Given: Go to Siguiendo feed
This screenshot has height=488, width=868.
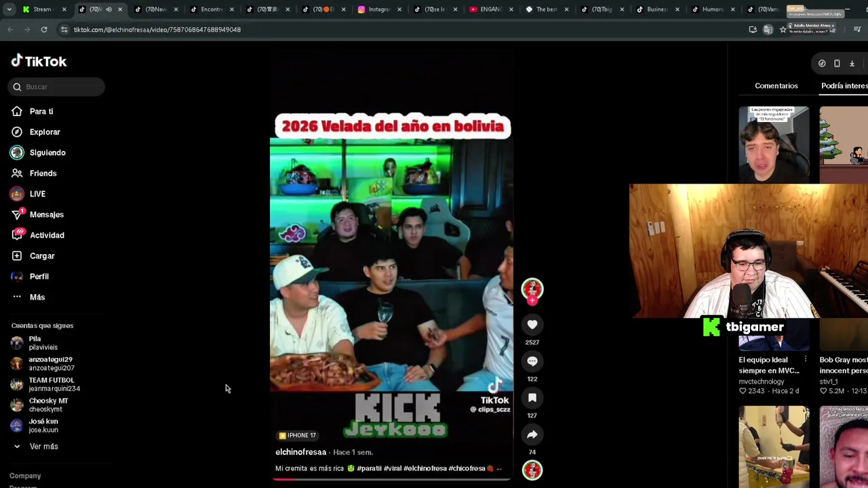Looking at the screenshot, I should pyautogui.click(x=38, y=152).
